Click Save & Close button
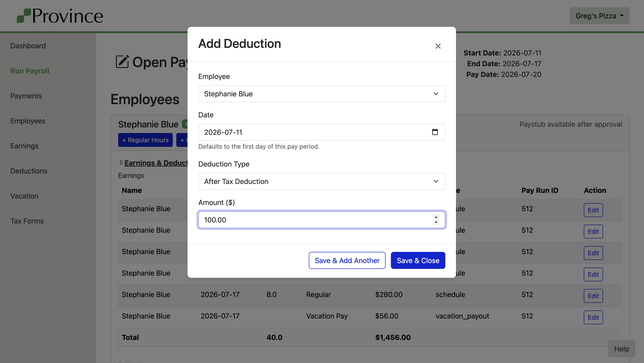Image resolution: width=644 pixels, height=363 pixels. tap(418, 260)
